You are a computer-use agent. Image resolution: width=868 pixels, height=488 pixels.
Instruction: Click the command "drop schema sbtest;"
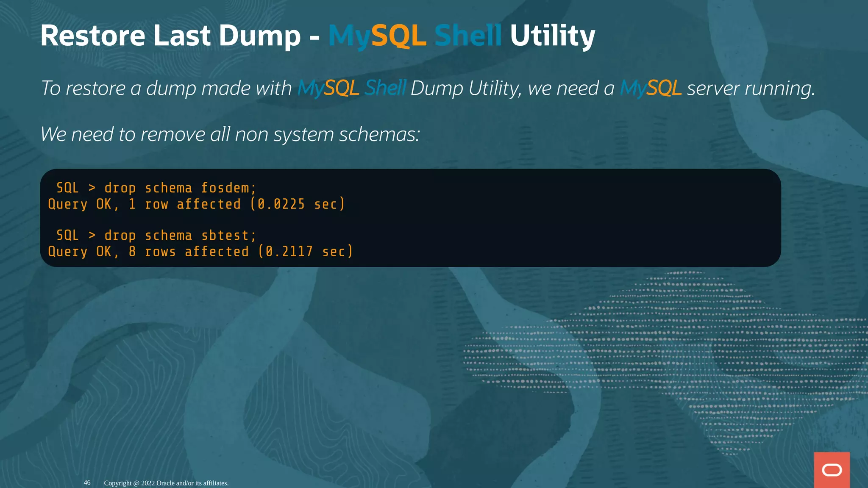(x=180, y=236)
